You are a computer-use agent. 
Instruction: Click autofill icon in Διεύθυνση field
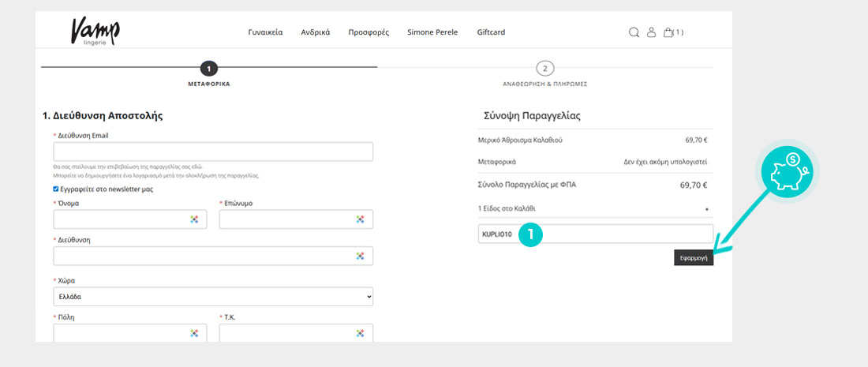(x=360, y=256)
